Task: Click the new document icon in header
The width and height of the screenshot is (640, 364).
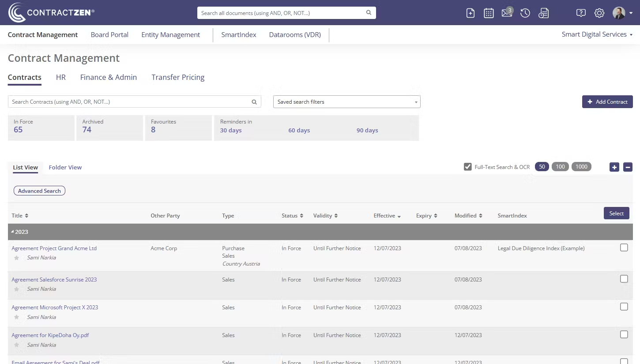Action: [x=471, y=13]
